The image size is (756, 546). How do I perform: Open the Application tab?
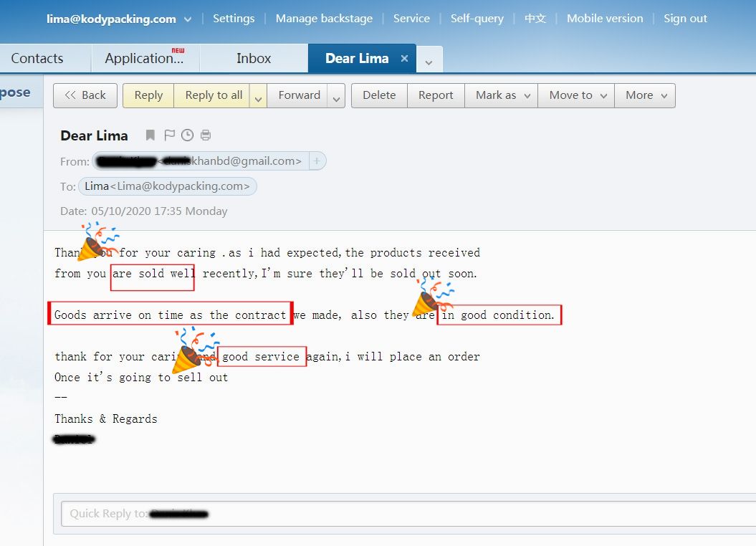pyautogui.click(x=145, y=58)
